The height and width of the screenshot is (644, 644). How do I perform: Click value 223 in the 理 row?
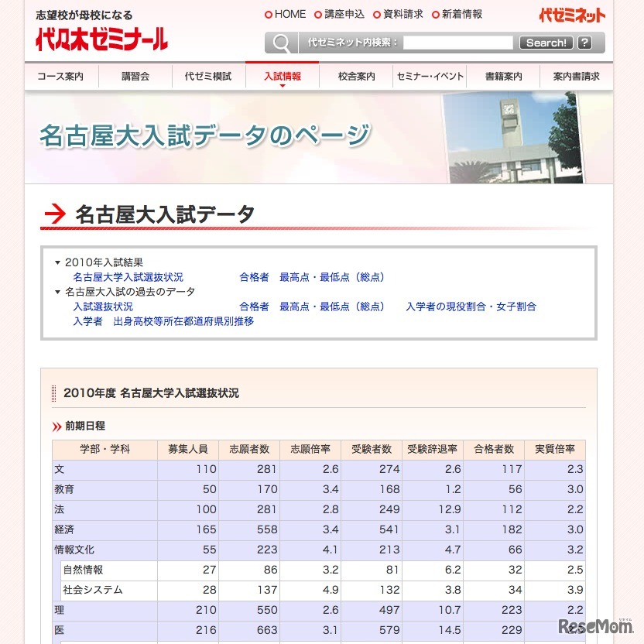(x=512, y=610)
